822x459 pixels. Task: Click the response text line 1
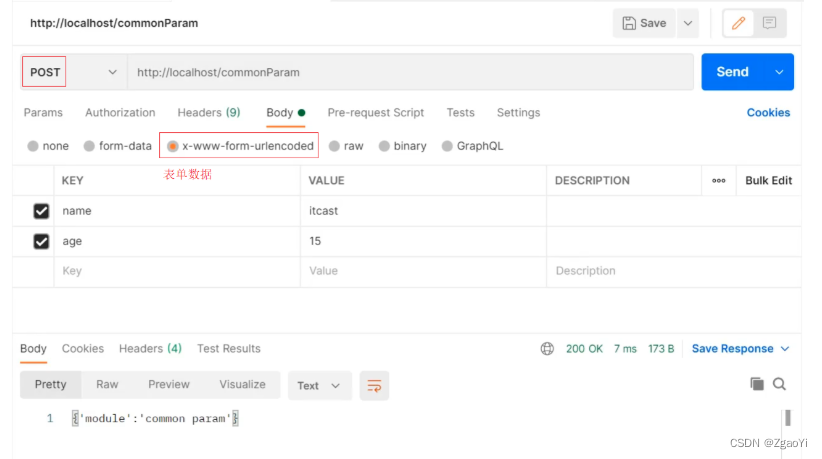click(155, 419)
